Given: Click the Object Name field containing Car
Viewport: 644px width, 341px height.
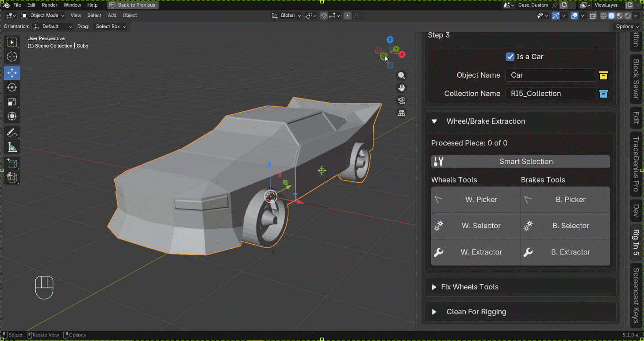Looking at the screenshot, I should [x=551, y=75].
